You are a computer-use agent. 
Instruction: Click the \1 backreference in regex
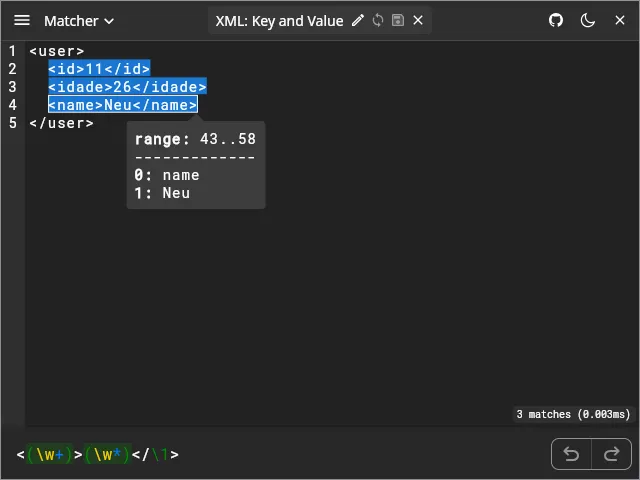coord(160,454)
